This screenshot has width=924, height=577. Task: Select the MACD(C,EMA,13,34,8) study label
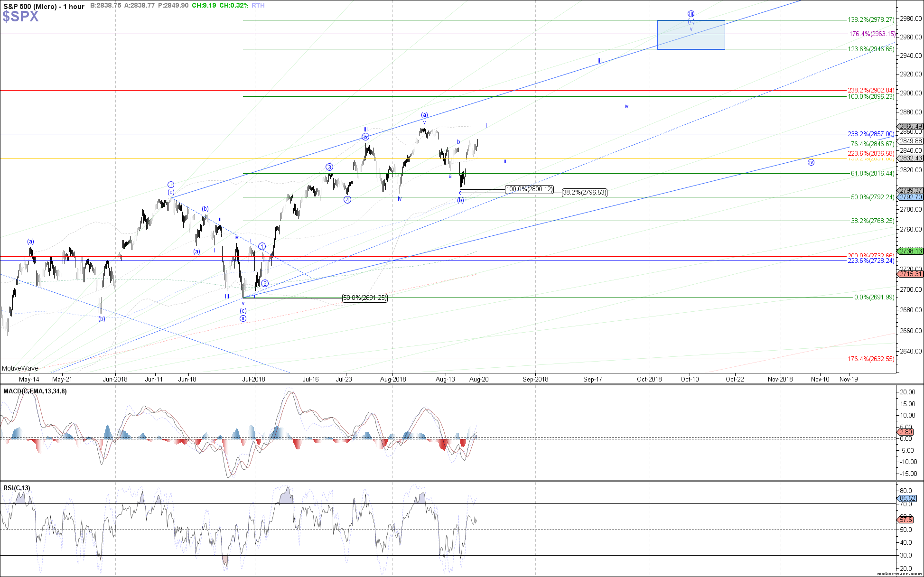[x=35, y=391]
